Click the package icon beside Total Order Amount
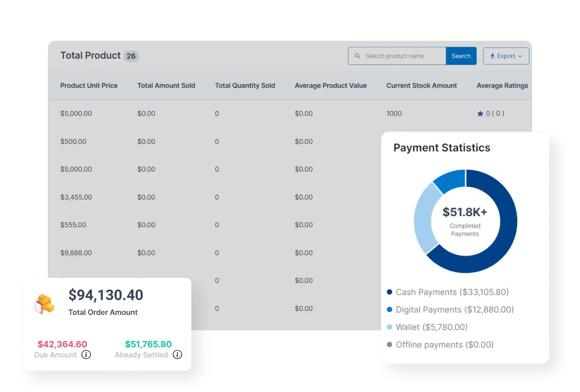The height and width of the screenshot is (392, 580). 45,303
